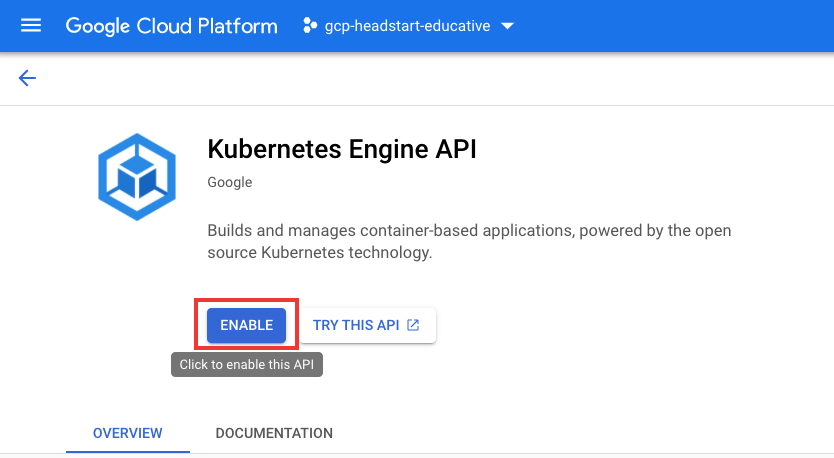Viewport: 834px width, 458px height.
Task: Click the external link icon in Try This API
Action: (413, 324)
